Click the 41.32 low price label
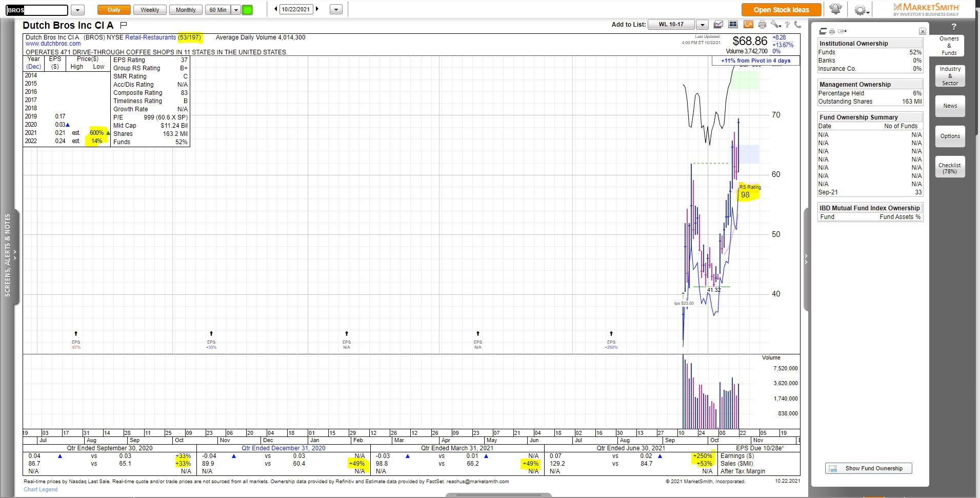 click(x=714, y=290)
